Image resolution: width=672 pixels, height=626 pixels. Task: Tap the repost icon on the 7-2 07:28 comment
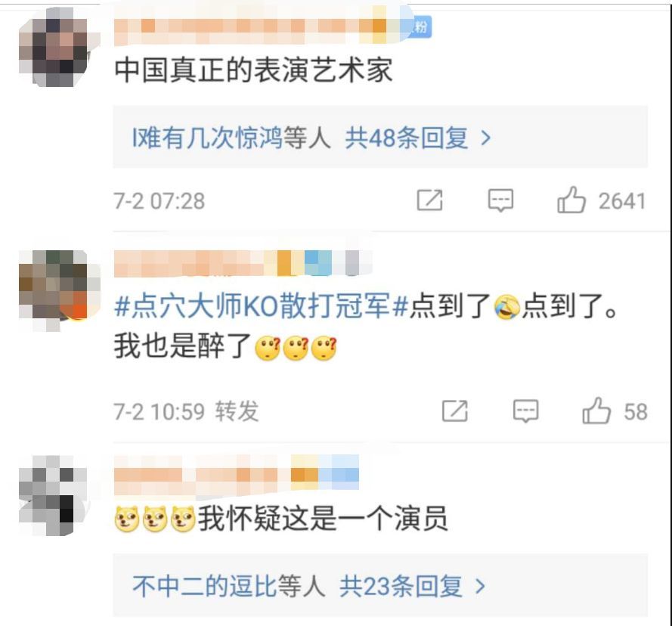430,200
